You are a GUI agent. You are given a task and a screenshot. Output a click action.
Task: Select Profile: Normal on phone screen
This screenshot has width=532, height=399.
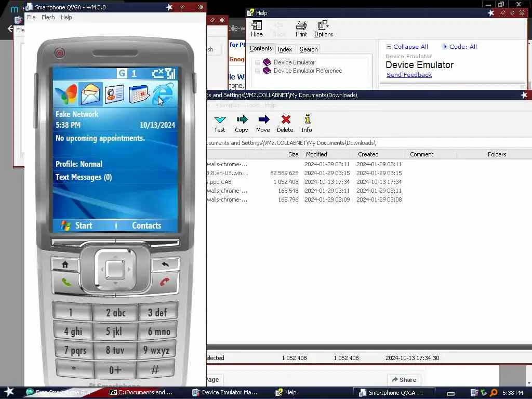click(x=115, y=164)
